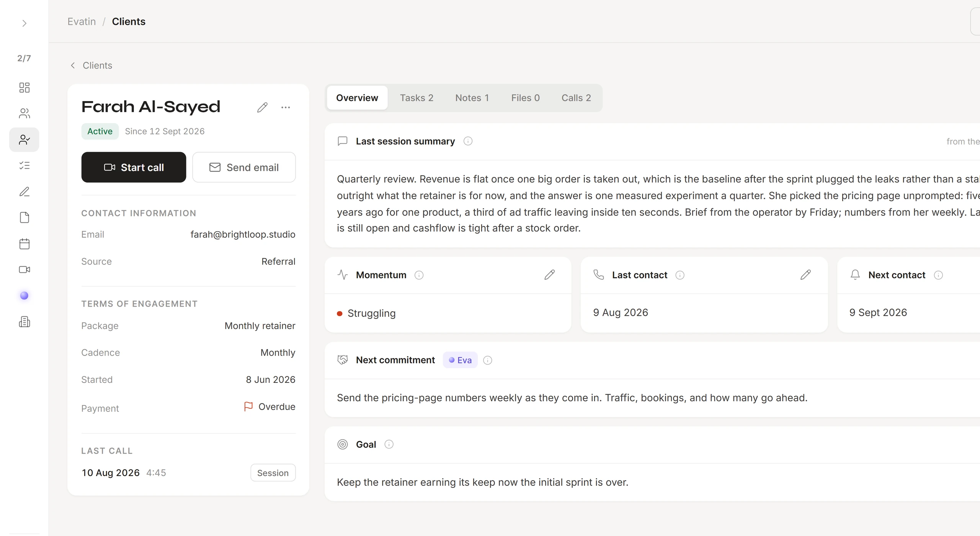This screenshot has height=536, width=980.
Task: Expand the sidebar with chevron arrow
Action: point(24,23)
